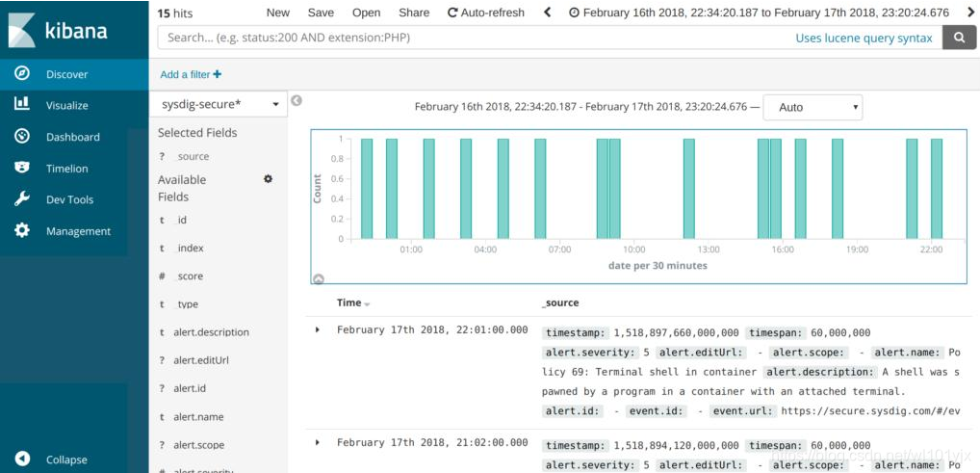Expand the 21:02:00.000 log row

click(318, 442)
